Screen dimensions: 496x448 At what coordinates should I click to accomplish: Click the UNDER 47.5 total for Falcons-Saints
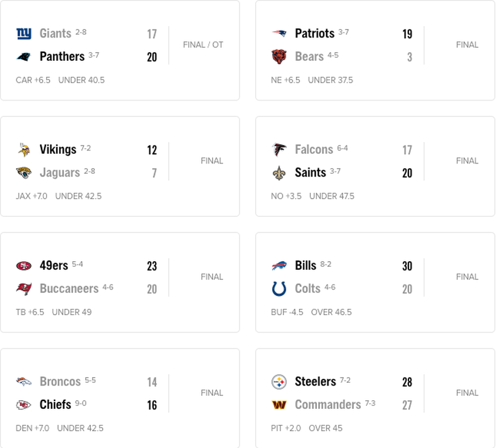click(332, 196)
